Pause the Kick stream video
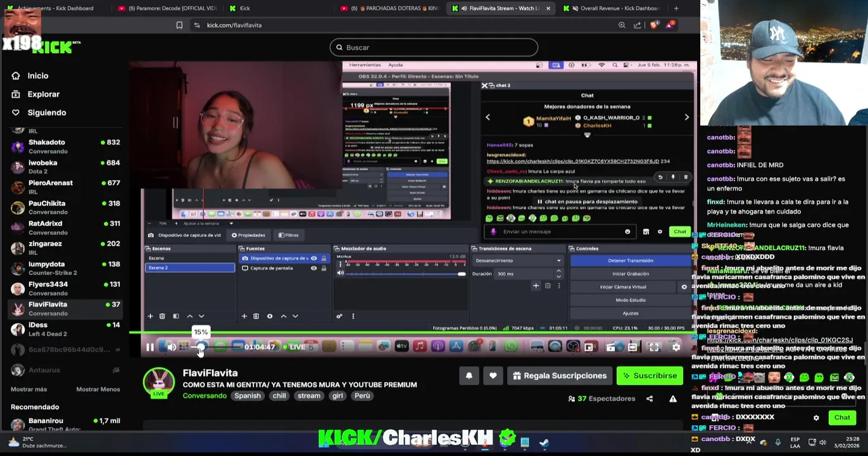This screenshot has width=868, height=456. 150,347
